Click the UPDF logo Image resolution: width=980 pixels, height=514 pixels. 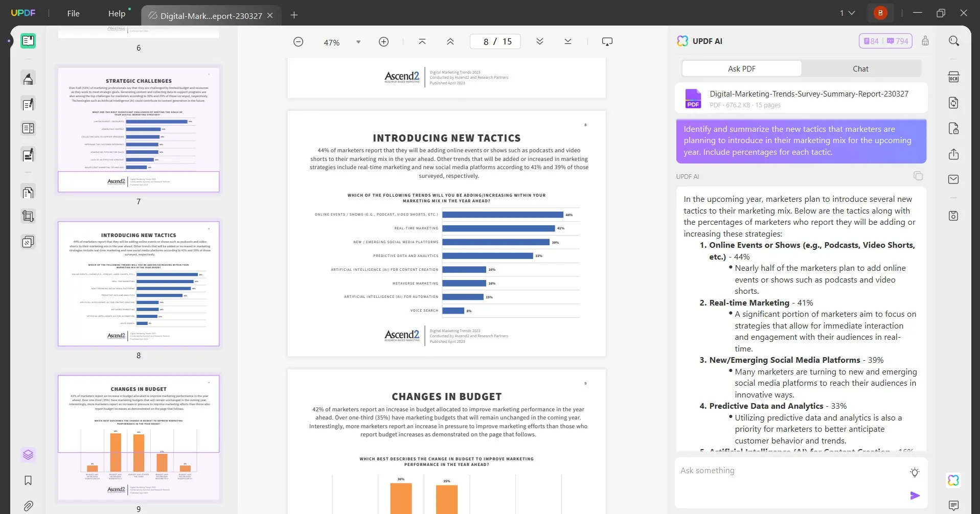(x=24, y=13)
